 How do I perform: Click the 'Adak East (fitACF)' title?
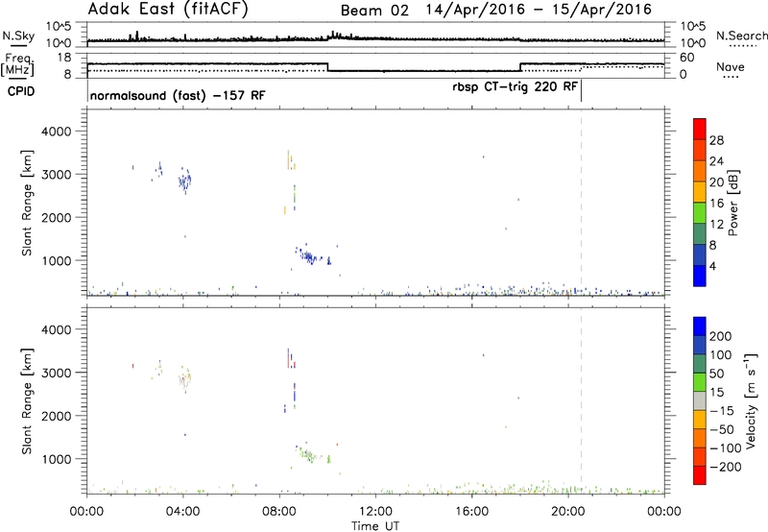point(168,10)
